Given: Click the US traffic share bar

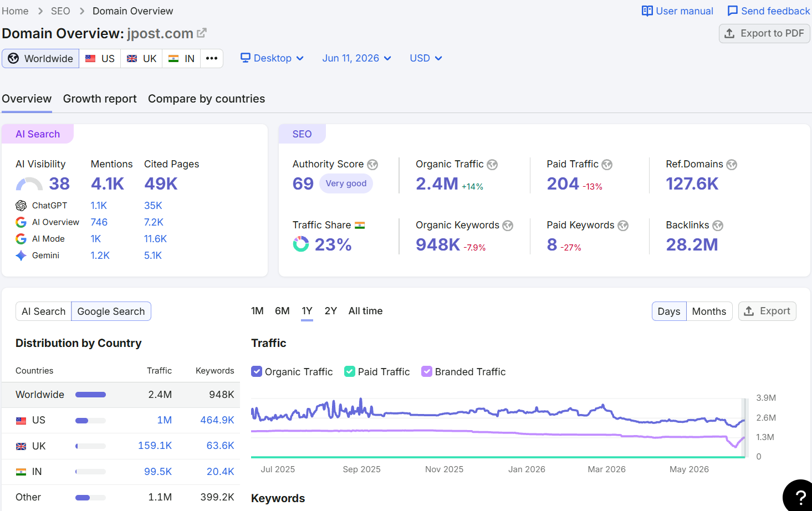Looking at the screenshot, I should (90, 421).
